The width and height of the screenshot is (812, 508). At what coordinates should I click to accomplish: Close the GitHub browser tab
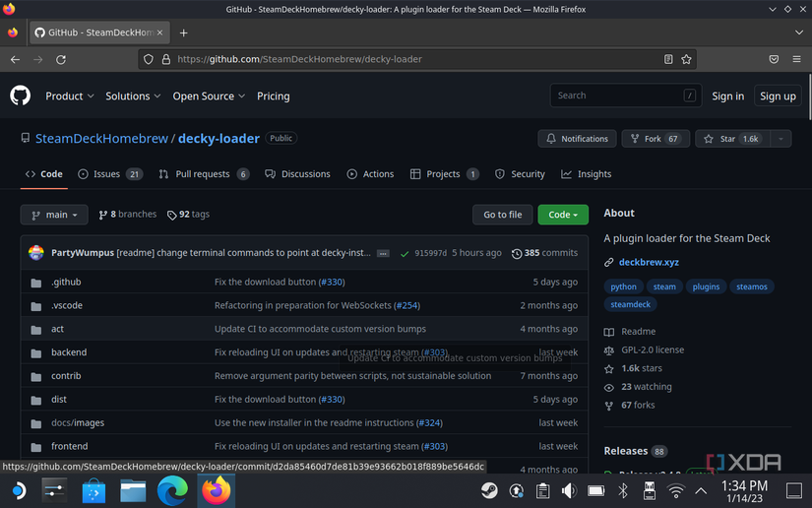(160, 32)
